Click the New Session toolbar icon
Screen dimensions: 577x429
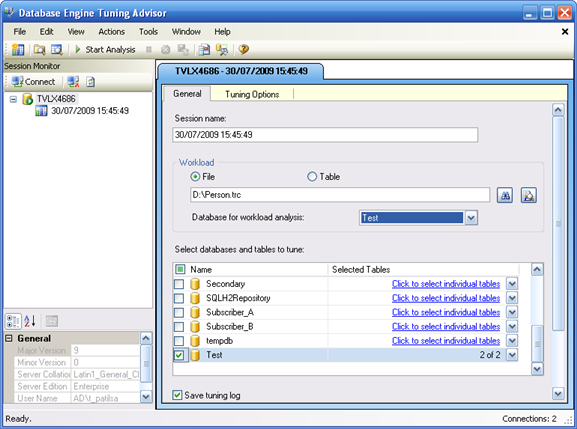click(x=18, y=49)
